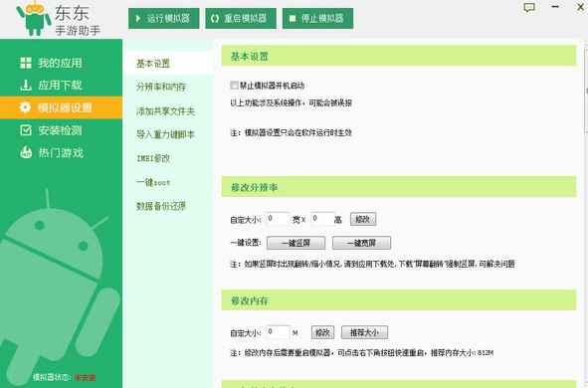
Task: Focus the resolution height input field
Action: pos(323,219)
